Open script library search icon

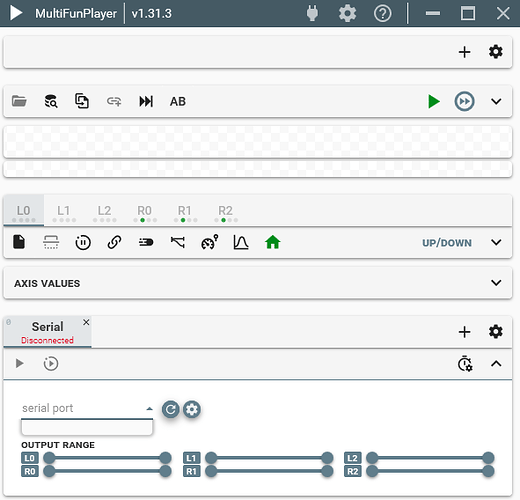[x=51, y=101]
